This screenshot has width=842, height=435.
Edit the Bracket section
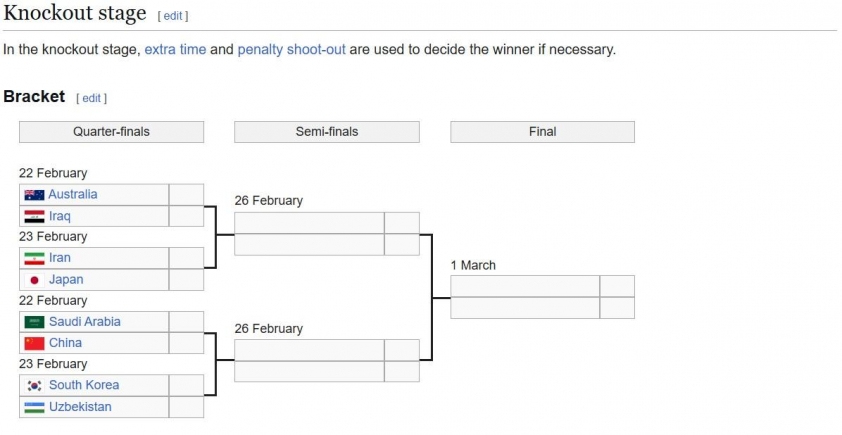(x=91, y=98)
